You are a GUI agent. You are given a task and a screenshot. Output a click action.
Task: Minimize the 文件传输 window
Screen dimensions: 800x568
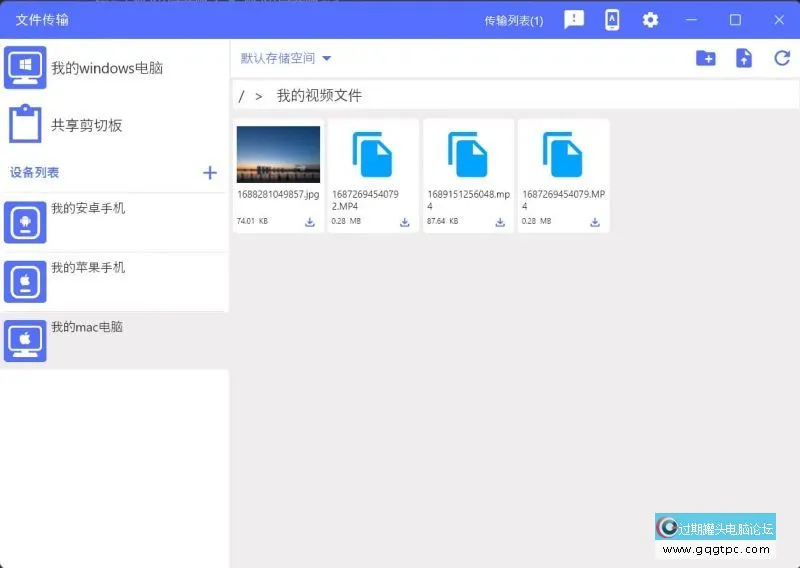[691, 20]
